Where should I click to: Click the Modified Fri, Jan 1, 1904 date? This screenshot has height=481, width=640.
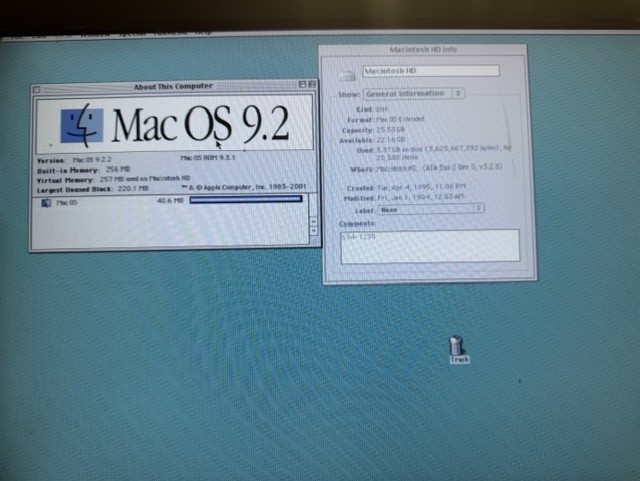[422, 197]
